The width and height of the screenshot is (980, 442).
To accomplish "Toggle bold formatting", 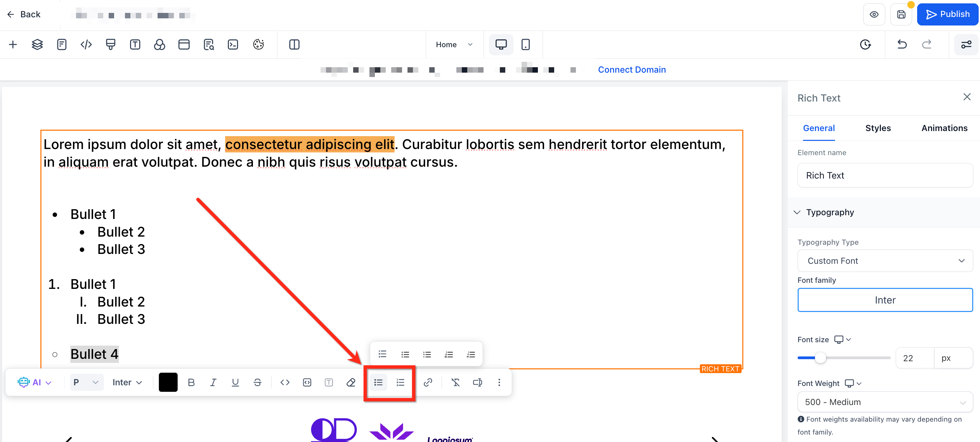I will pyautogui.click(x=192, y=382).
